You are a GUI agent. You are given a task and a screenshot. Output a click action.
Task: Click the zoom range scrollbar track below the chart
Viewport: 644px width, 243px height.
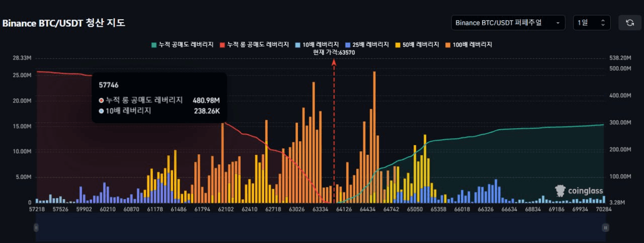(x=320, y=227)
